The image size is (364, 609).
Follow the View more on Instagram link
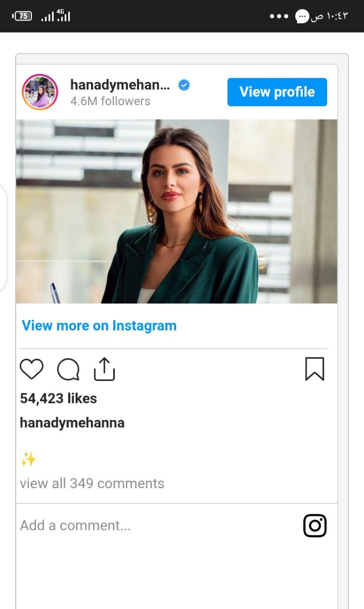click(99, 326)
